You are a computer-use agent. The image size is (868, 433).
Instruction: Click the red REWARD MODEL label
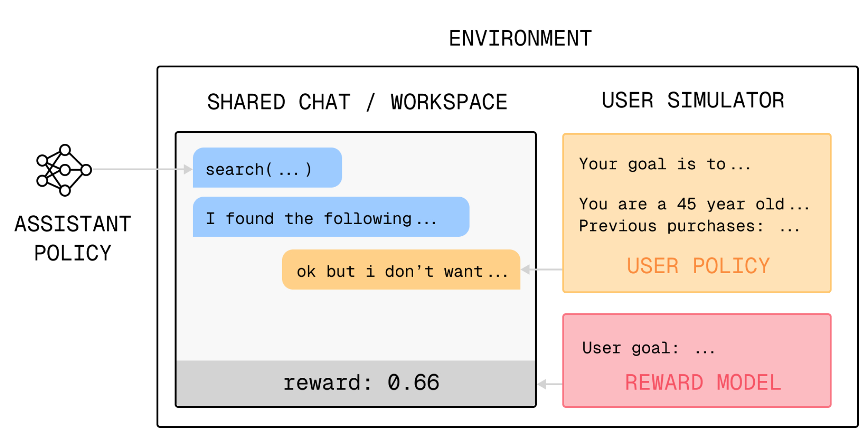click(x=703, y=383)
